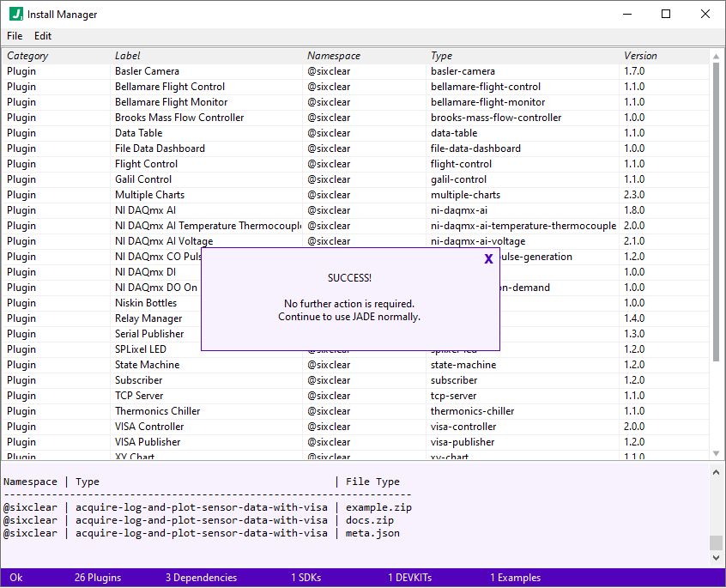726x588 pixels.
Task: Click the plugin table vertical scrollbar thumb
Action: [716, 212]
